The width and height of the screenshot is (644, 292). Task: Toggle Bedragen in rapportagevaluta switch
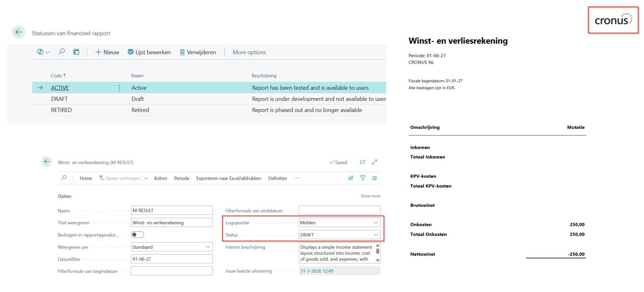(x=137, y=234)
